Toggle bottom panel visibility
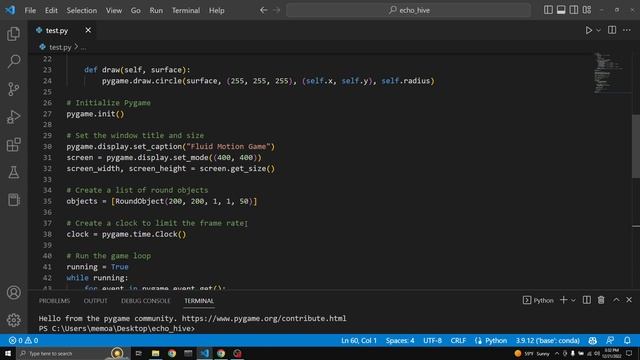 pos(561,10)
